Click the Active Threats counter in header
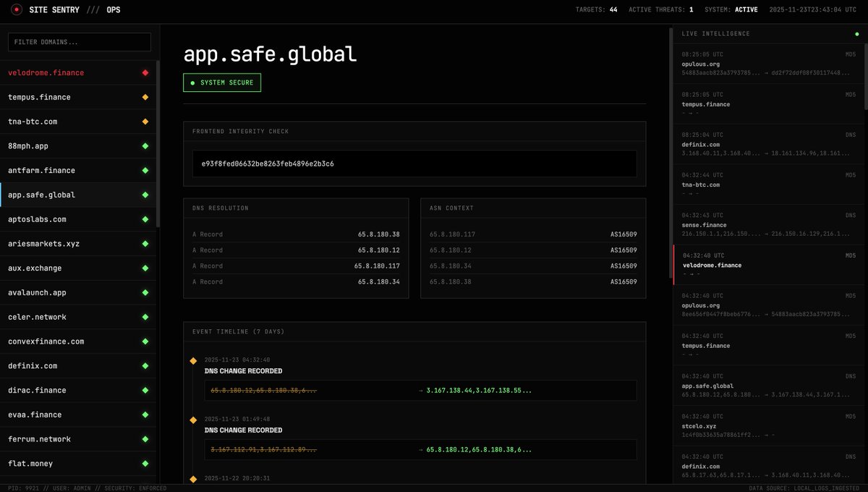 [661, 10]
